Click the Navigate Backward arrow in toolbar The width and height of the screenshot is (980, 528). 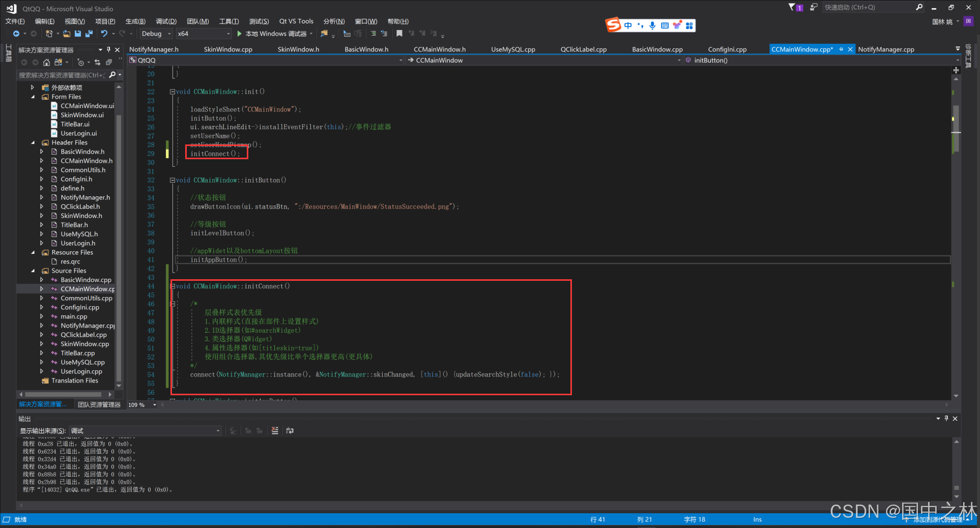coord(16,34)
